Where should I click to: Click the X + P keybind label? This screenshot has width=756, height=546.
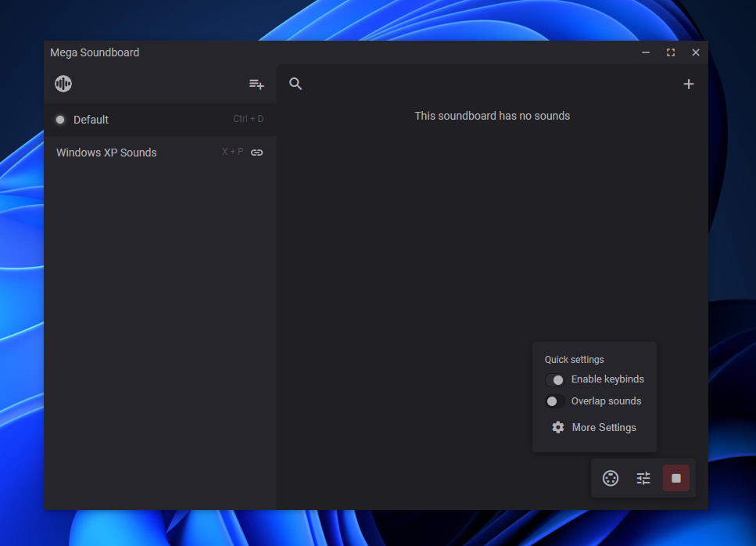coord(232,152)
